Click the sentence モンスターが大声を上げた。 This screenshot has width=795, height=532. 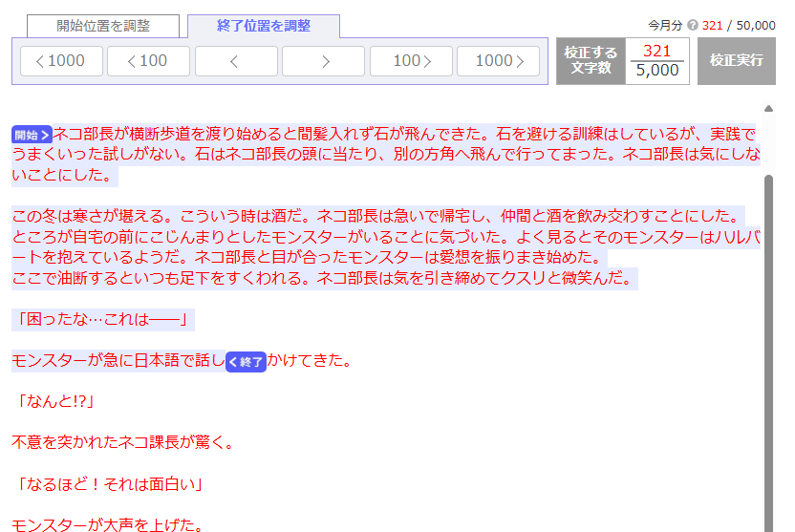pyautogui.click(x=107, y=524)
